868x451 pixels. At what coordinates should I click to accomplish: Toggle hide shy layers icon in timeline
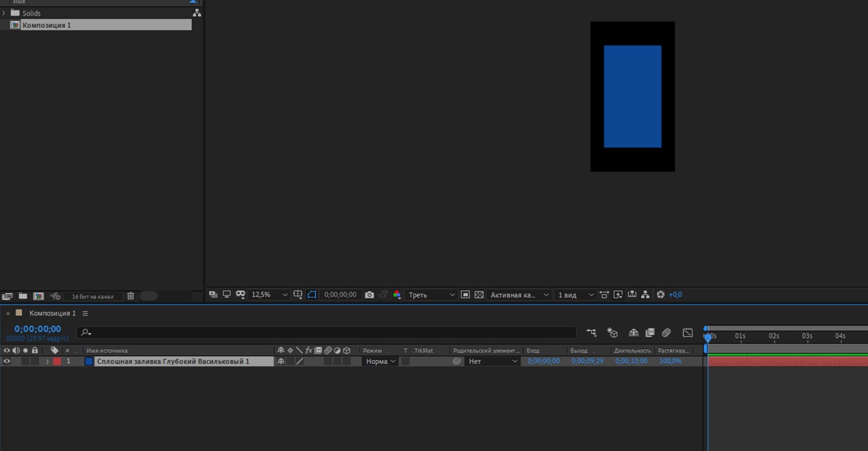pyautogui.click(x=633, y=332)
